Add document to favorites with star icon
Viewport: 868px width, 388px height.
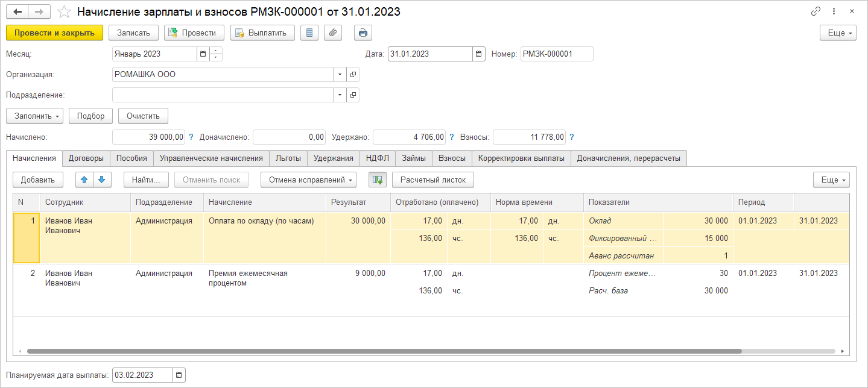[63, 12]
